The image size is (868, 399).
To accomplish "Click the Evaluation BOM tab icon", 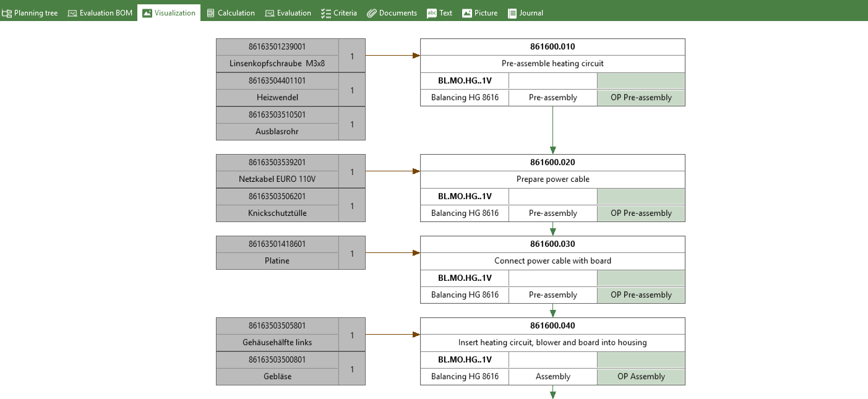I will point(72,13).
